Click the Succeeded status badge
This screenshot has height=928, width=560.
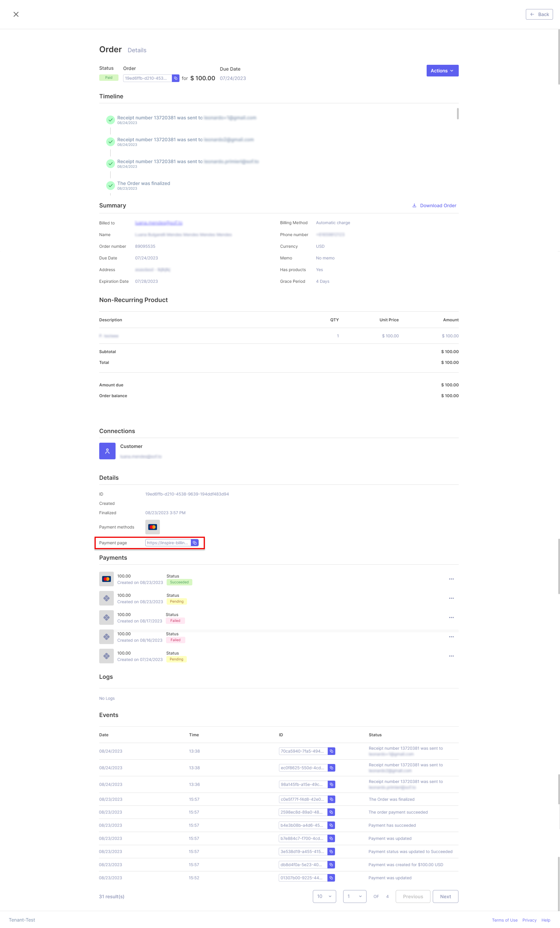(x=179, y=582)
